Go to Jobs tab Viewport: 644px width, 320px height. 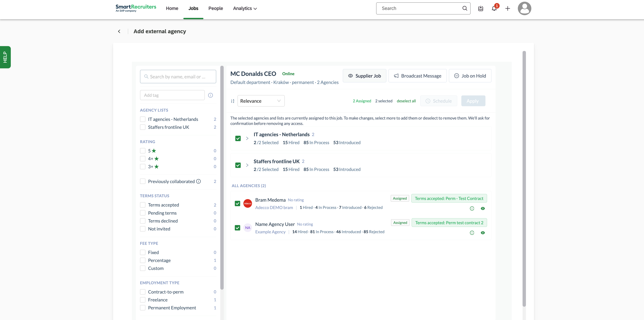[193, 8]
